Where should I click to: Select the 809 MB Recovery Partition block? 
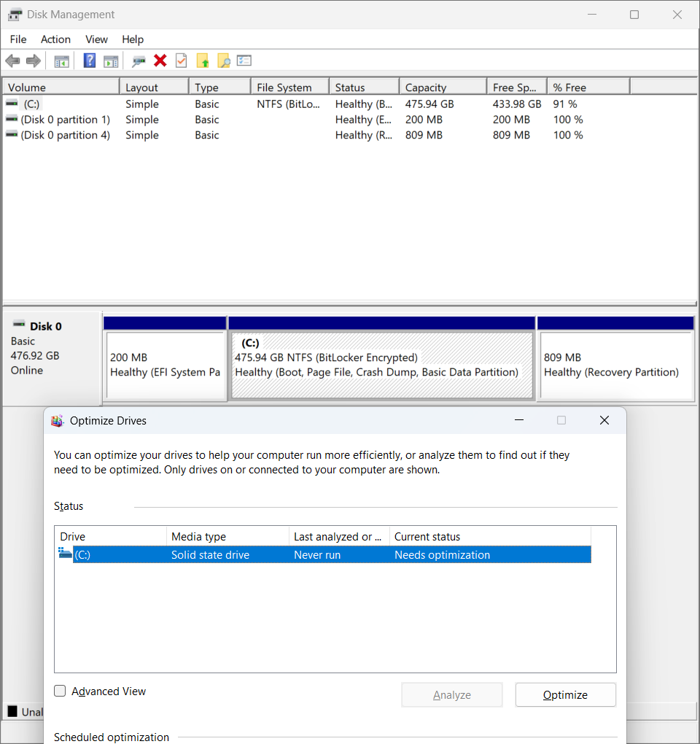(616, 359)
